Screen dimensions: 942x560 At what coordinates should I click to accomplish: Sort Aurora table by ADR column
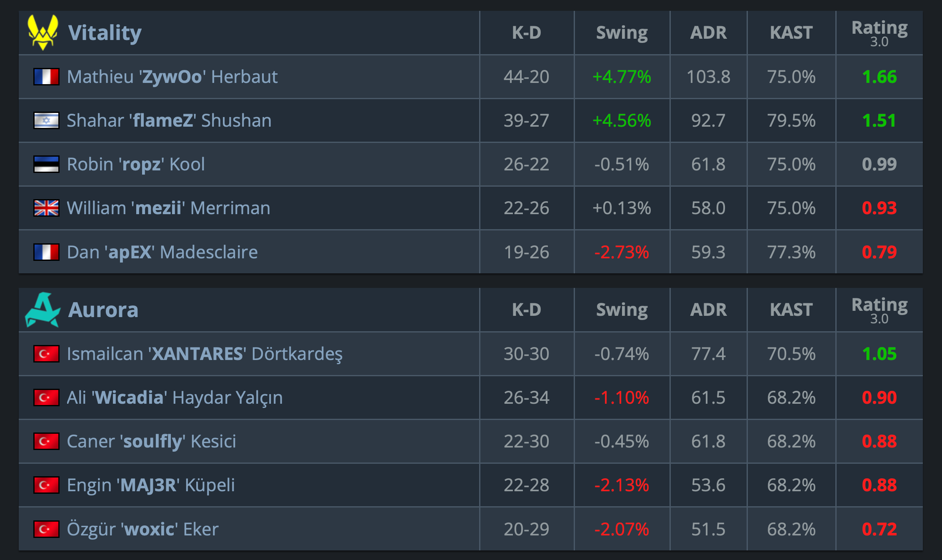click(708, 310)
